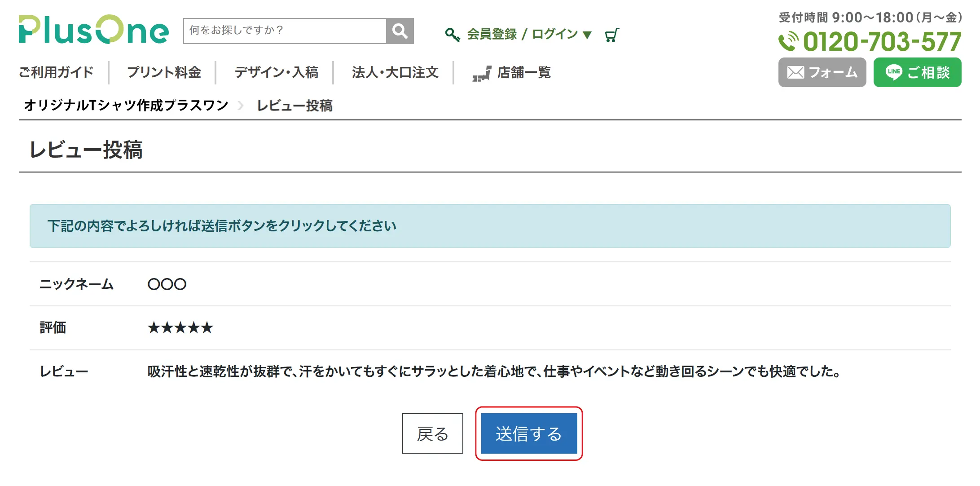The image size is (980, 486).
Task: Click the LINE icon on ご相談 button
Action: 893,72
